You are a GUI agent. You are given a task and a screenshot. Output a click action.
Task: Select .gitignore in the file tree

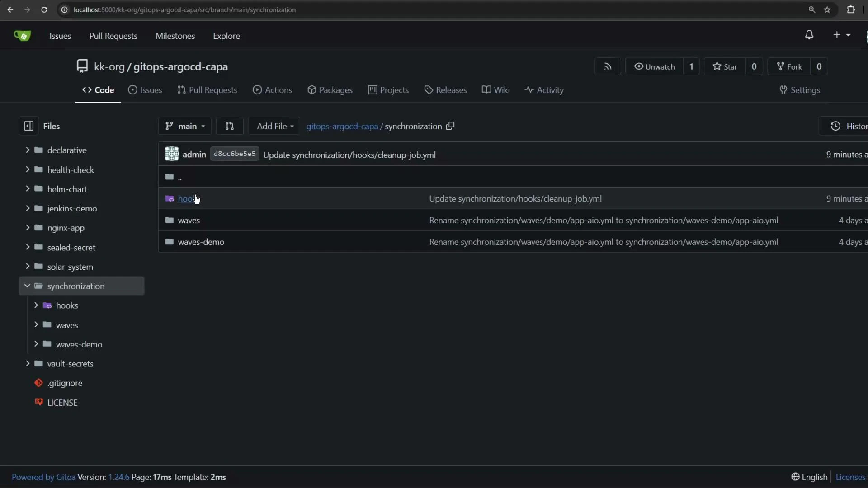[x=65, y=383]
